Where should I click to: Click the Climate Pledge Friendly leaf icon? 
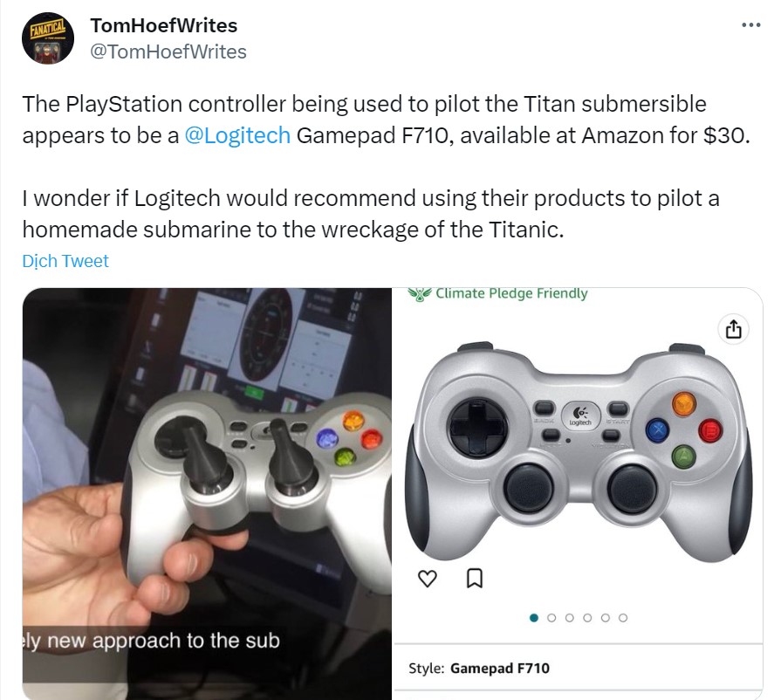[x=419, y=294]
